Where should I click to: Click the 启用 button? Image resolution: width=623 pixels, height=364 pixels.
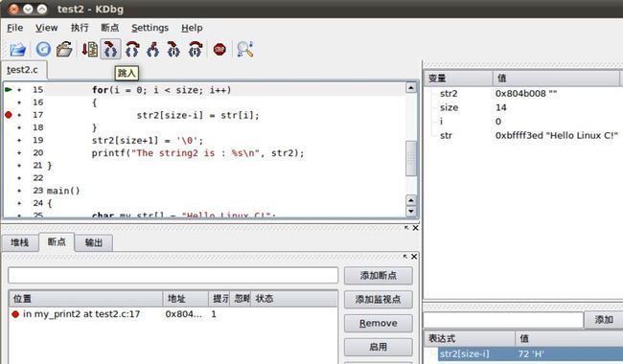click(x=379, y=347)
